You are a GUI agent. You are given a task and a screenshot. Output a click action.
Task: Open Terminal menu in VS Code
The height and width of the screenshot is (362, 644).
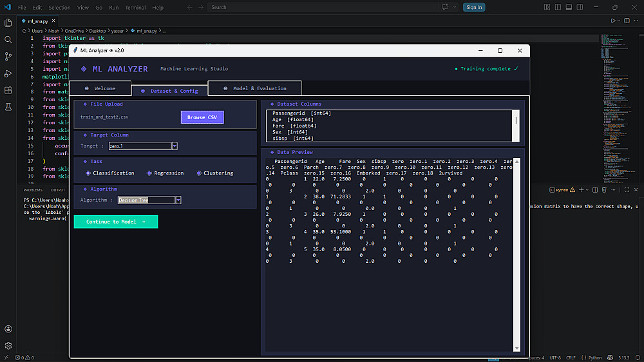(x=135, y=7)
